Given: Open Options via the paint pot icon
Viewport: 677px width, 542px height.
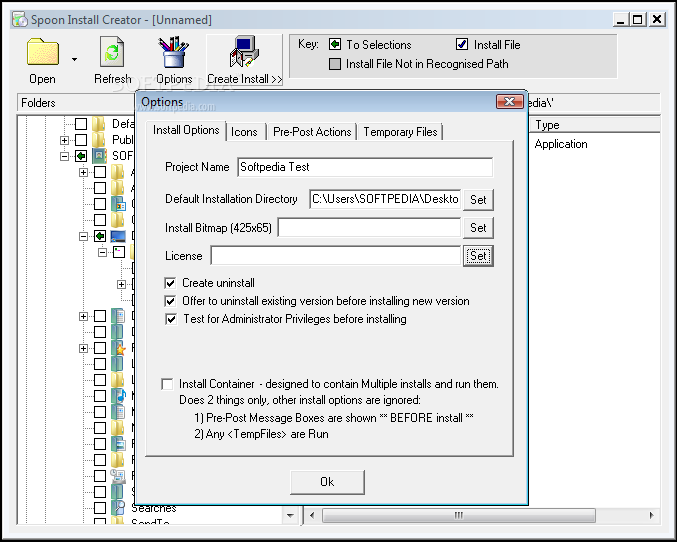Looking at the screenshot, I should click(174, 52).
